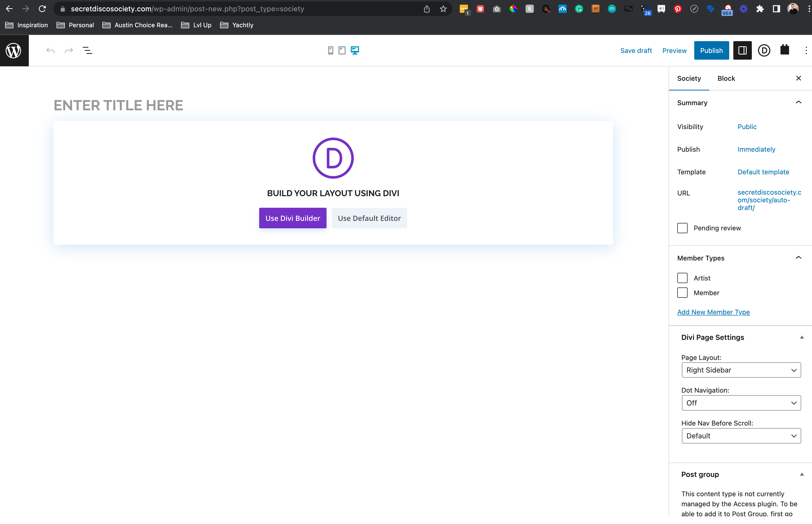
Task: Click Save draft
Action: pos(636,51)
